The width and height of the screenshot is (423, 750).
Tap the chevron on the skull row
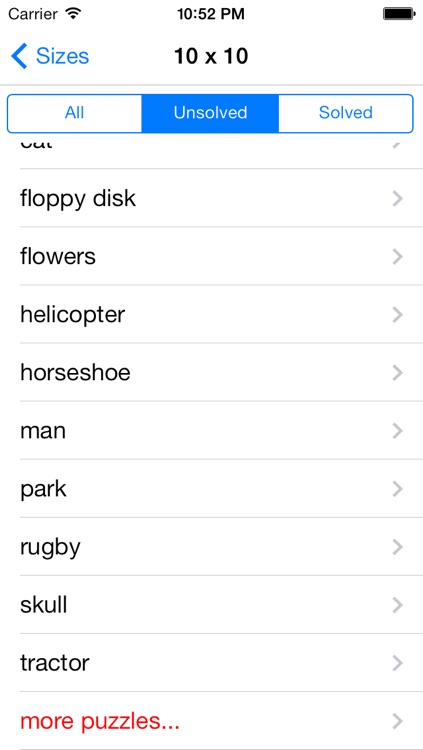(397, 605)
